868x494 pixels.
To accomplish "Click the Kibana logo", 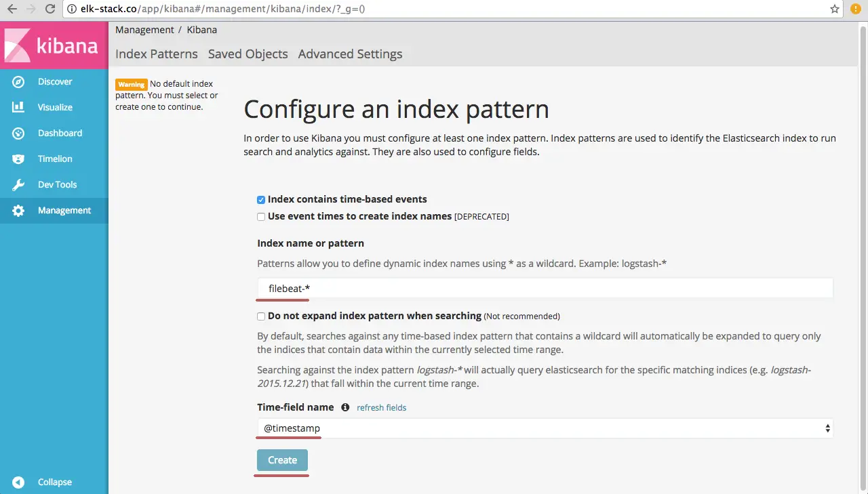I will [x=54, y=45].
